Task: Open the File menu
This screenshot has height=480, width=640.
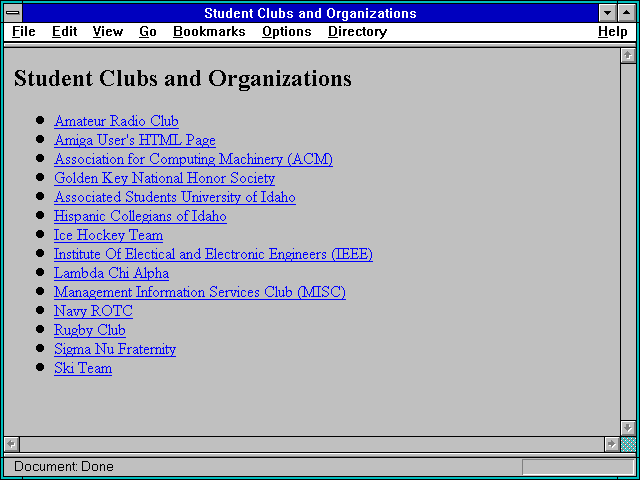Action: click(24, 32)
